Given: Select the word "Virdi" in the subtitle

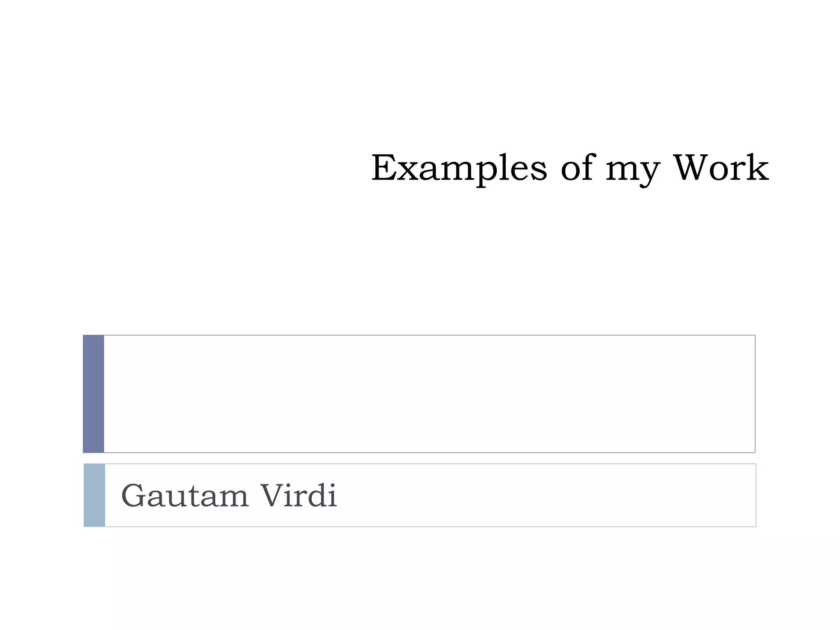Looking at the screenshot, I should pos(299,495).
